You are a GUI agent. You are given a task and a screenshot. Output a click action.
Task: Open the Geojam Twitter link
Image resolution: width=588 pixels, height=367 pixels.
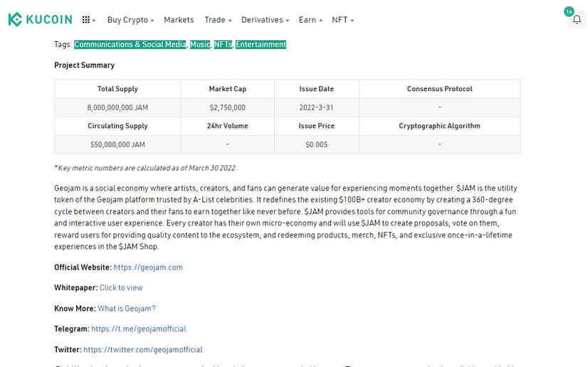coord(143,350)
